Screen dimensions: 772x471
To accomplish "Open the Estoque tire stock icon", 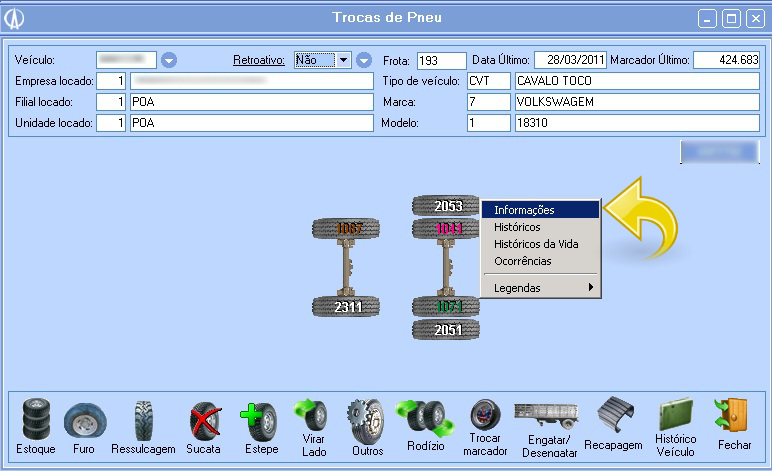I will click(36, 421).
